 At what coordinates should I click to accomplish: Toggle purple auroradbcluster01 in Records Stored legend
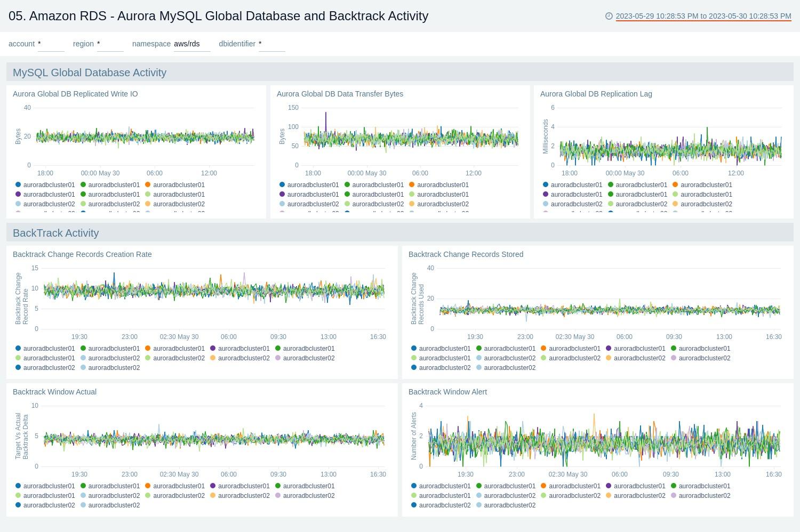[x=635, y=349]
